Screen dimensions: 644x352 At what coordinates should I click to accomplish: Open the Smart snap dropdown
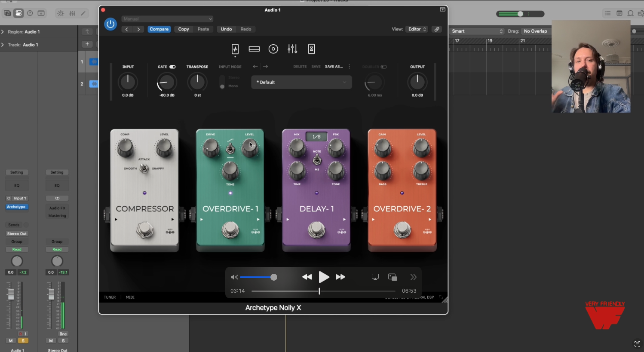(477, 31)
